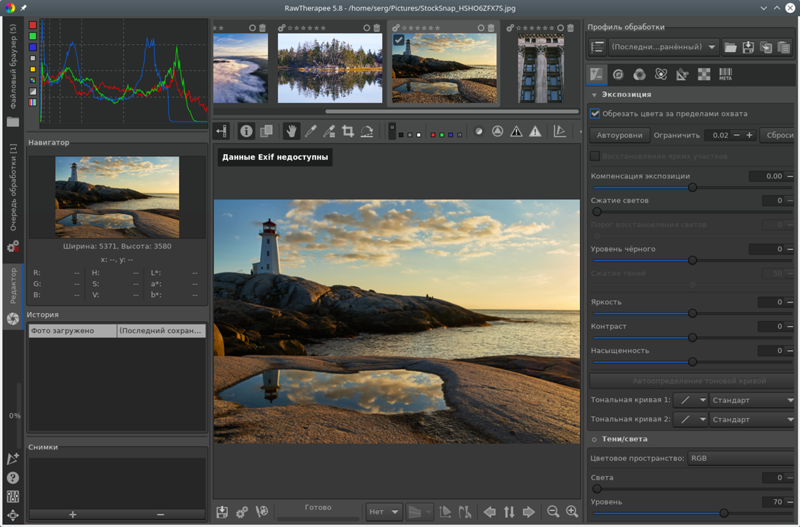Add a snapshot with the plus button
The width and height of the screenshot is (800, 527).
point(72,514)
